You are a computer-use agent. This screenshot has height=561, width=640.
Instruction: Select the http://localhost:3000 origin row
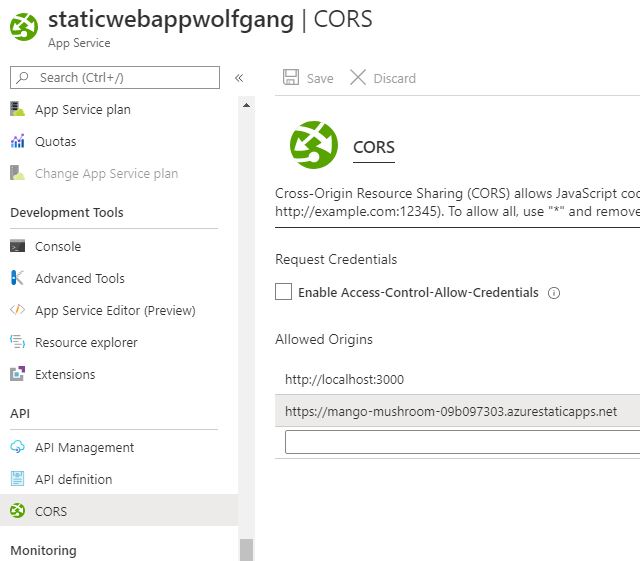[458, 379]
